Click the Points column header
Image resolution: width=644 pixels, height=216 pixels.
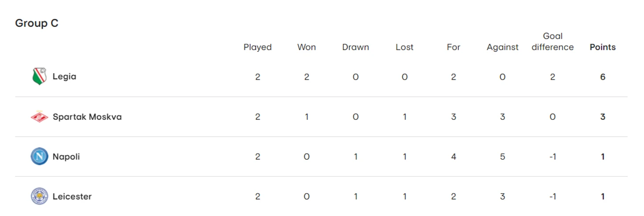(603, 47)
